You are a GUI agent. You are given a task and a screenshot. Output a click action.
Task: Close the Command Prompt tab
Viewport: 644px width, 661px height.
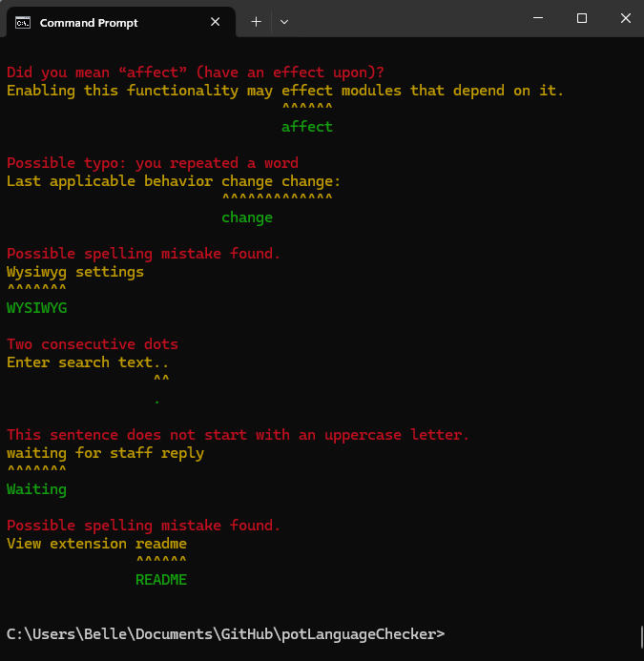[x=215, y=22]
